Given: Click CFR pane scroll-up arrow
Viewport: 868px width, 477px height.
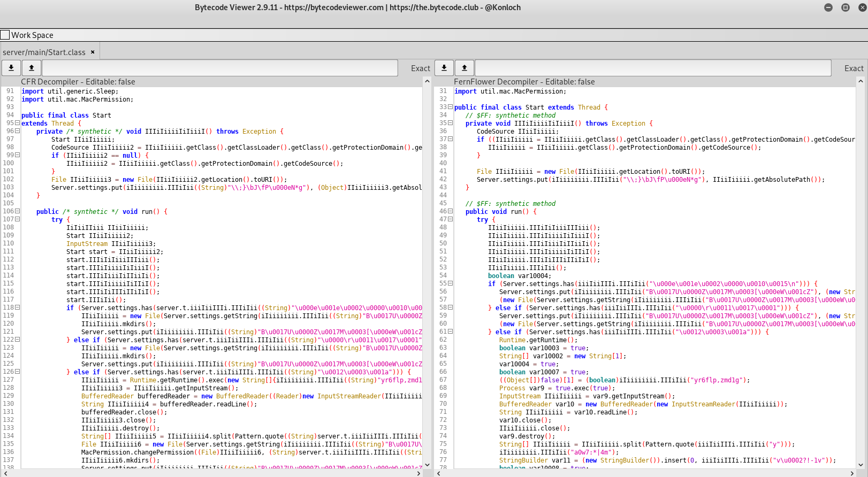Looking at the screenshot, I should [x=427, y=81].
